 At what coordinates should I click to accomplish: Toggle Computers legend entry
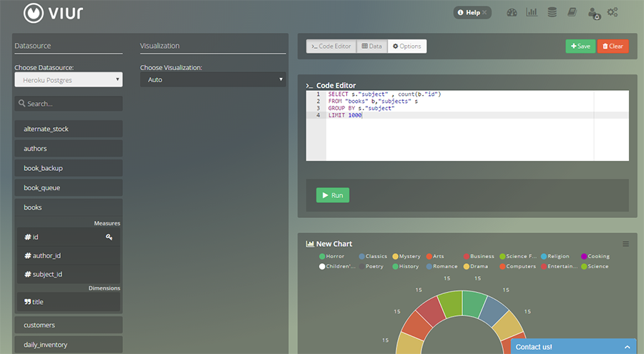tap(518, 267)
